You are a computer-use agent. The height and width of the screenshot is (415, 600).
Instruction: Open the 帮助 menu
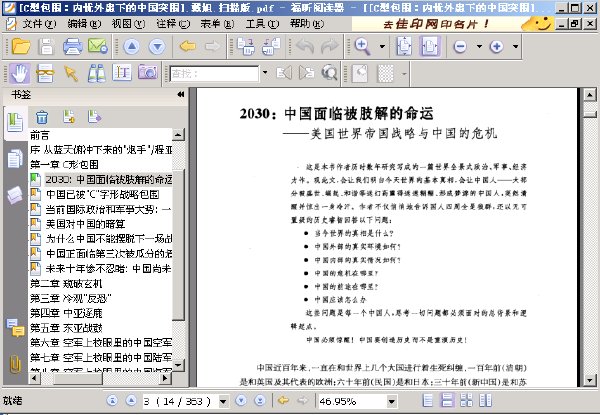click(307, 24)
